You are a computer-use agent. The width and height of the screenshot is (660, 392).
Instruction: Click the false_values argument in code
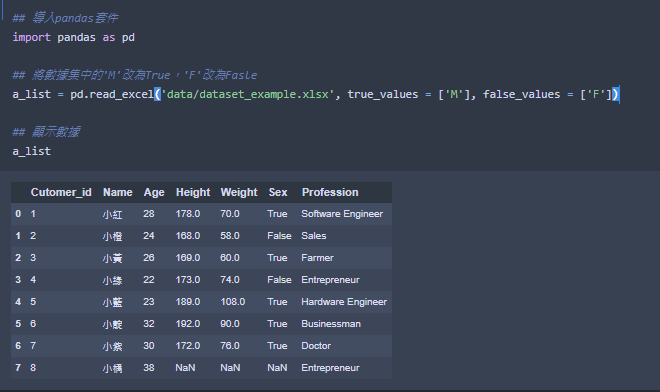click(521, 94)
